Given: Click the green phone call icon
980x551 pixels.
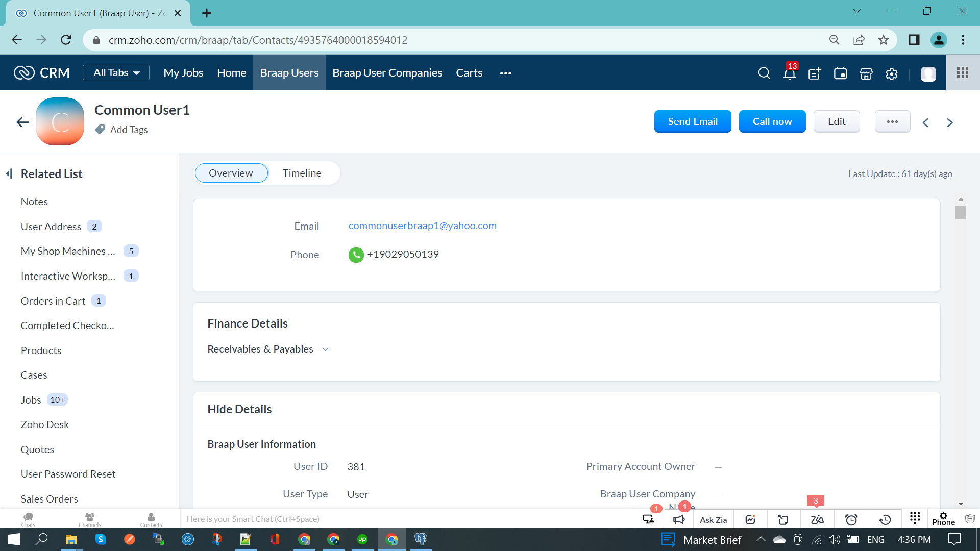Looking at the screenshot, I should tap(356, 255).
